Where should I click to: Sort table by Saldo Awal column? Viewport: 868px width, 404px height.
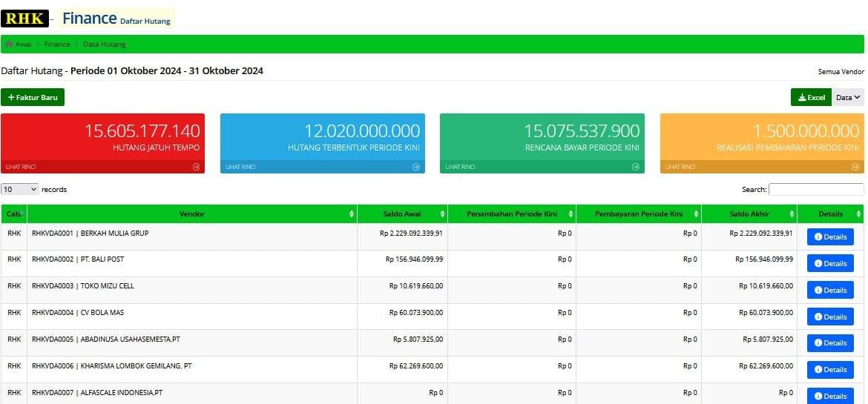pos(402,214)
